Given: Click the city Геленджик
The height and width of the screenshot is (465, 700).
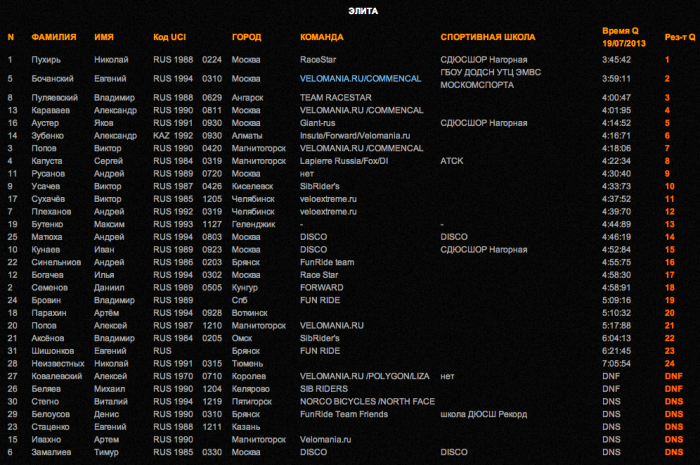Looking at the screenshot, I should coord(253,224).
